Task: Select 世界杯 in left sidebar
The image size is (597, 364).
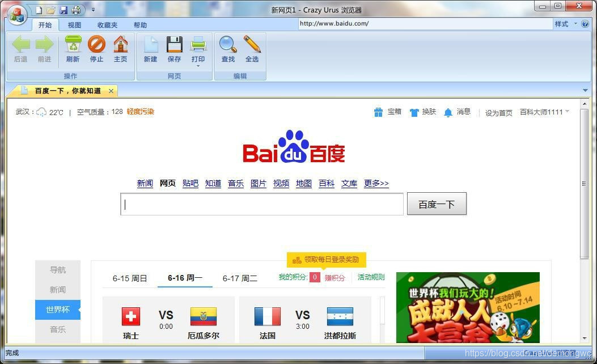Action: point(58,310)
